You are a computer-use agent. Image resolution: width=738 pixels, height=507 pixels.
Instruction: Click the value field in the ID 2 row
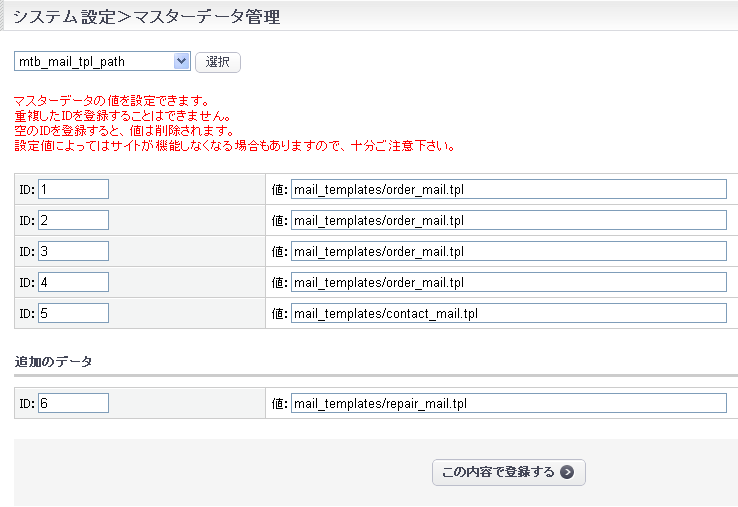pyautogui.click(x=509, y=220)
